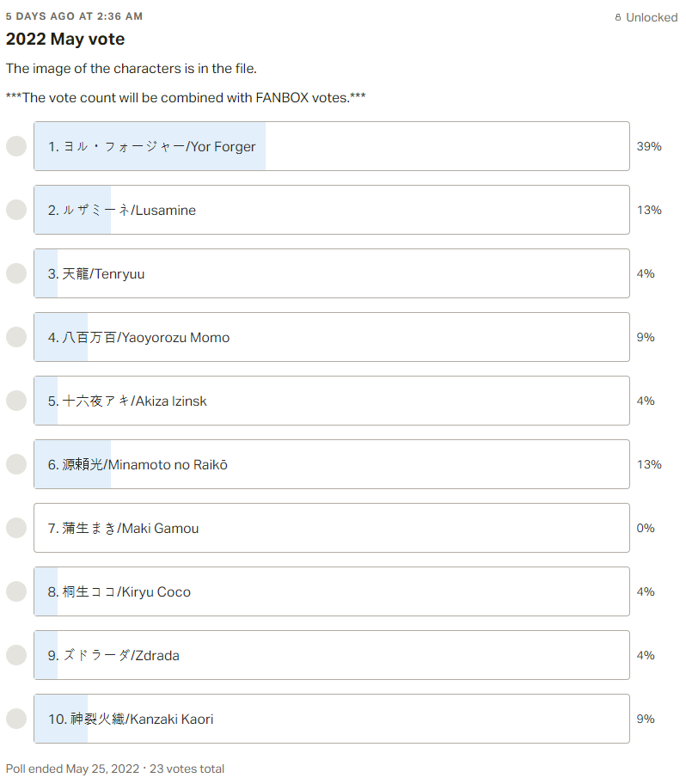Select radio button for Zdrada
The width and height of the screenshot is (686, 784).
pyautogui.click(x=16, y=655)
